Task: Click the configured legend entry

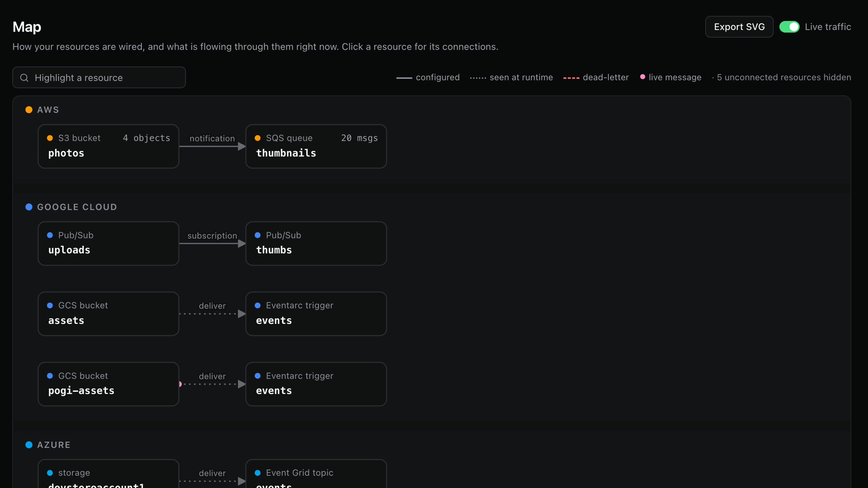Action: click(428, 78)
